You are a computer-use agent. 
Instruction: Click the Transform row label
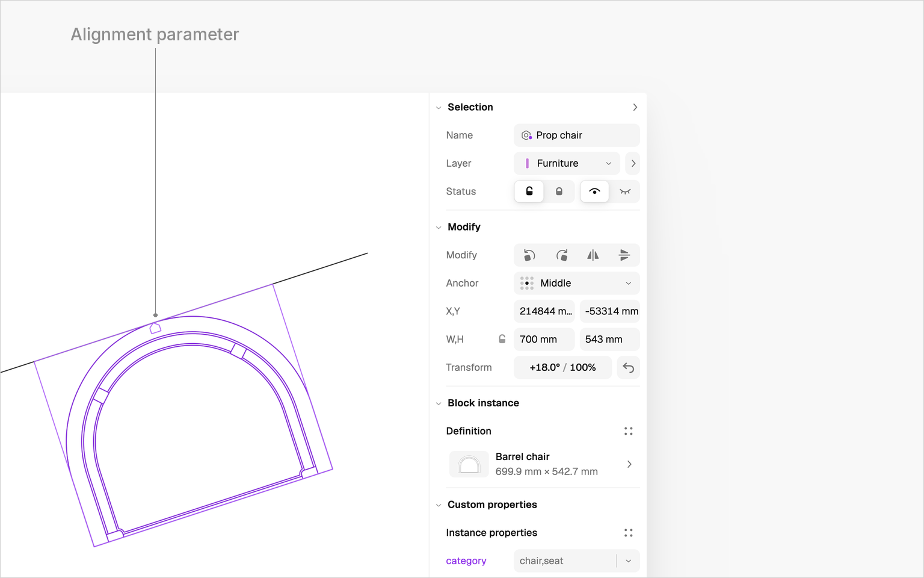[x=469, y=368]
